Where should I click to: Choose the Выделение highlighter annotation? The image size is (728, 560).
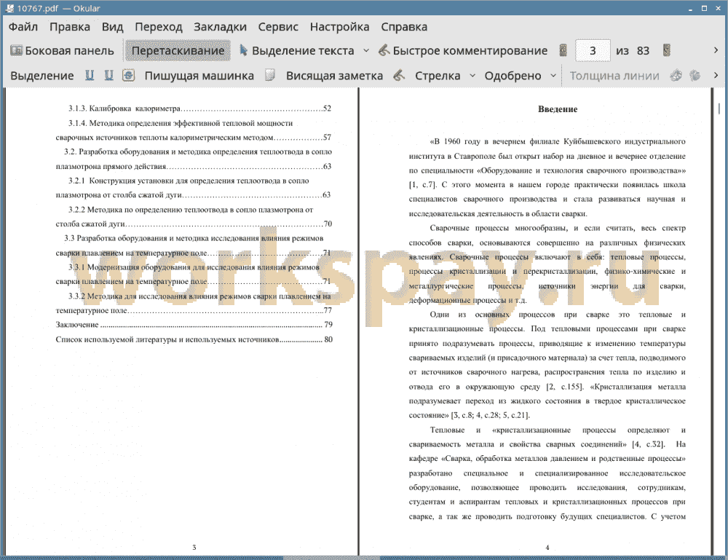[41, 76]
